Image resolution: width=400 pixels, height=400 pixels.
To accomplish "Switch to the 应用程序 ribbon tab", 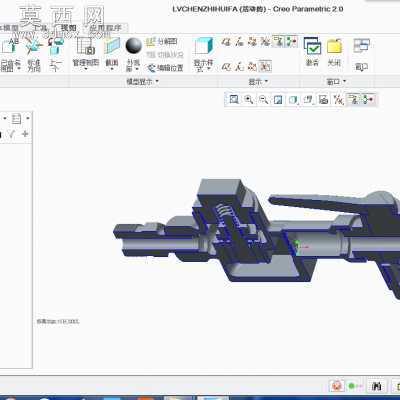I will tap(105, 28).
